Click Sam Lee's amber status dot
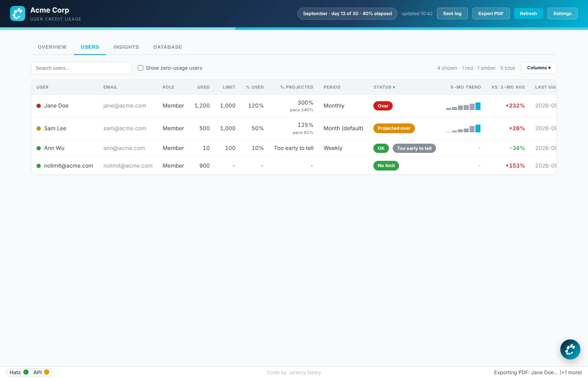Viewport: 588px width, 378px height. point(39,129)
